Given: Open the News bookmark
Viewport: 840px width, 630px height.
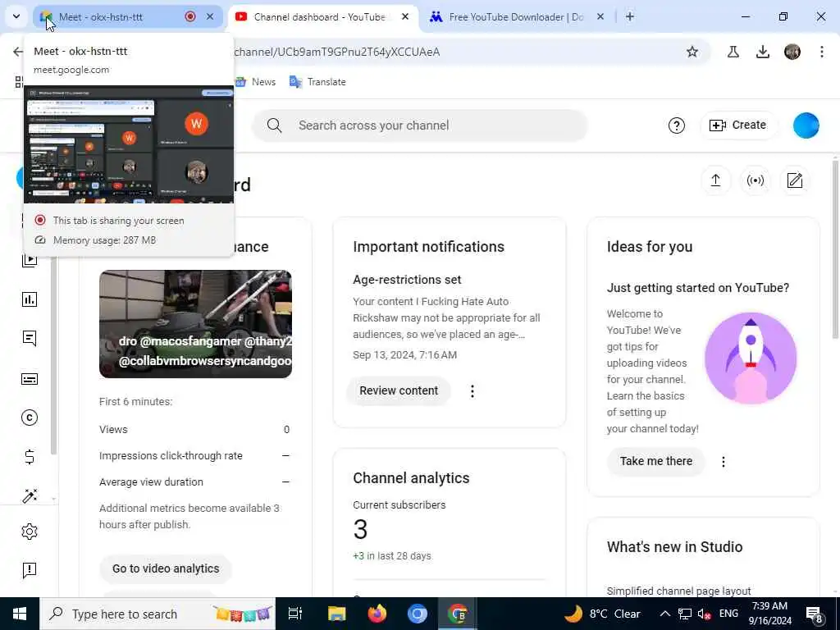Looking at the screenshot, I should [256, 82].
